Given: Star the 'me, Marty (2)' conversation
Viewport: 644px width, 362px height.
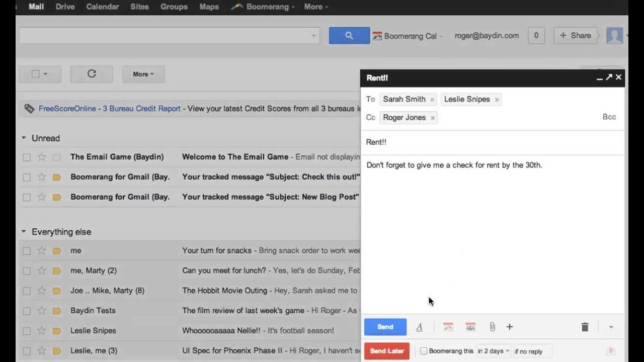Looking at the screenshot, I should point(42,270).
